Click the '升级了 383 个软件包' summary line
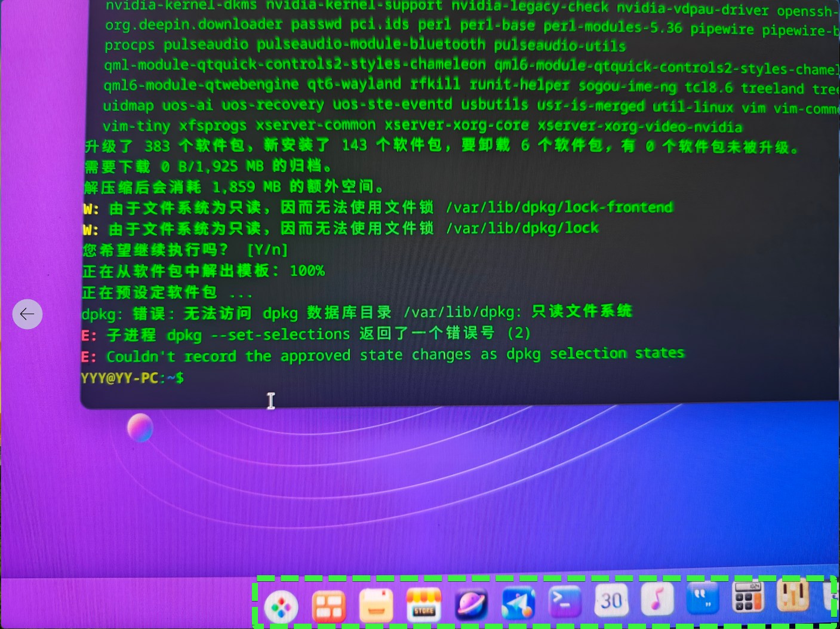The height and width of the screenshot is (629, 840). click(441, 146)
